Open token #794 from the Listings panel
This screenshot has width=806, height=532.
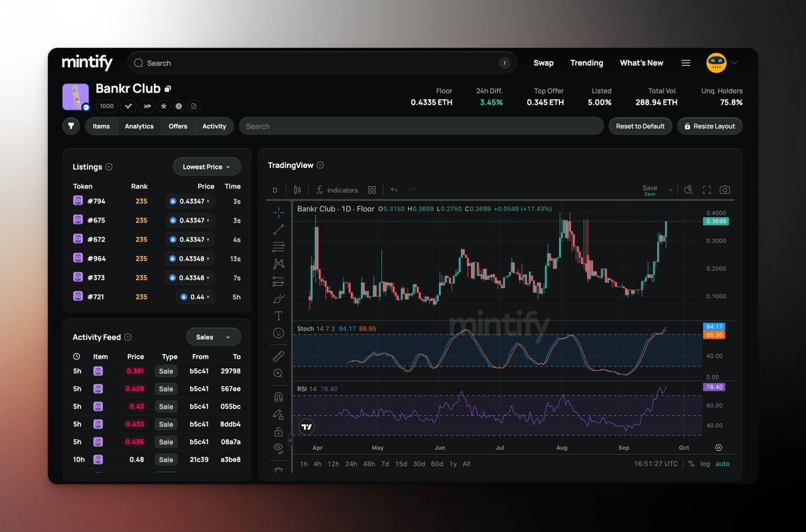pos(96,200)
